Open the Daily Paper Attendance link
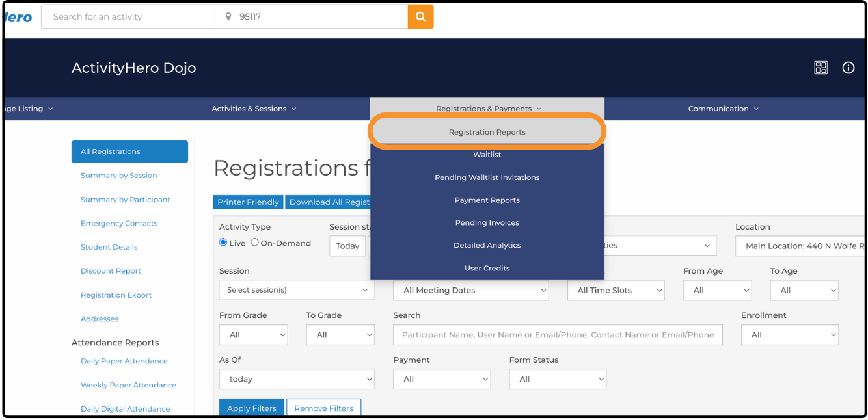 pyautogui.click(x=124, y=361)
